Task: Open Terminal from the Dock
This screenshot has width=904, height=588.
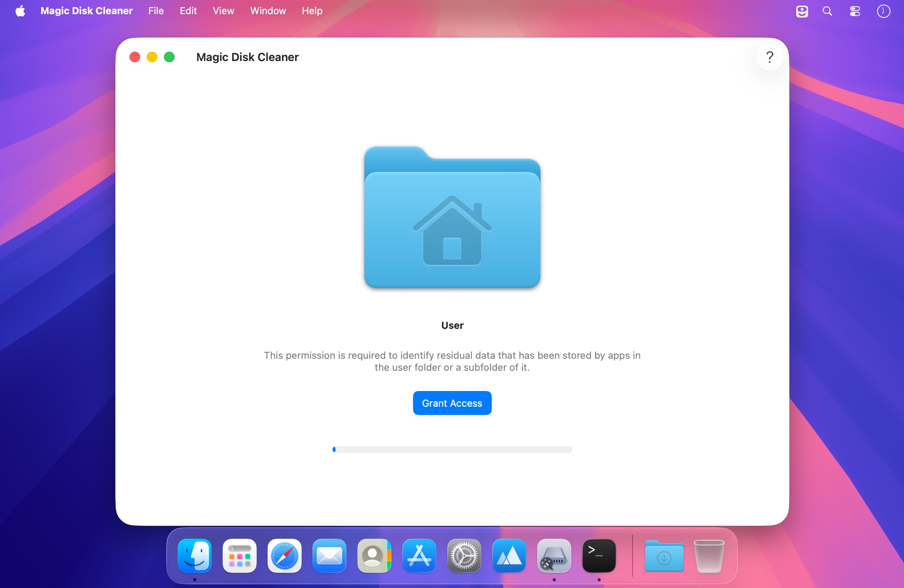Action: pos(599,555)
